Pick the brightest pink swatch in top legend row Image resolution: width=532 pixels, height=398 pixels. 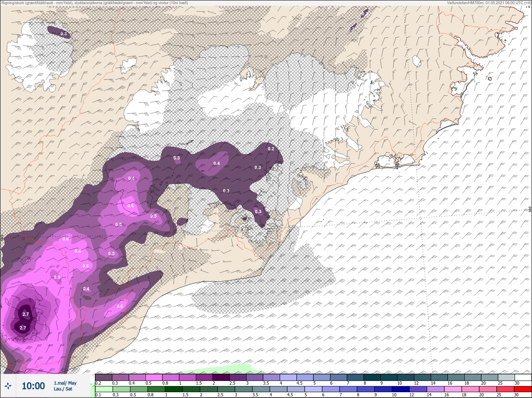coord(154,377)
